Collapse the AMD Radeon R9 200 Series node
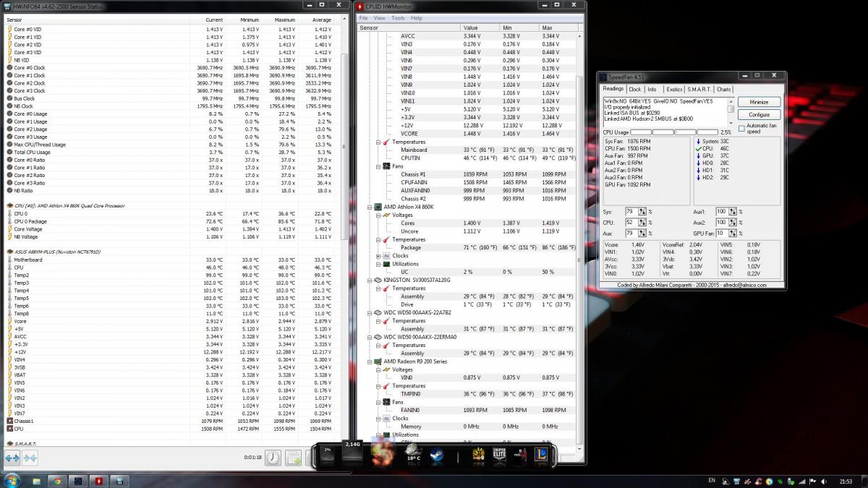Screen dimensions: 868x488 (x=369, y=361)
